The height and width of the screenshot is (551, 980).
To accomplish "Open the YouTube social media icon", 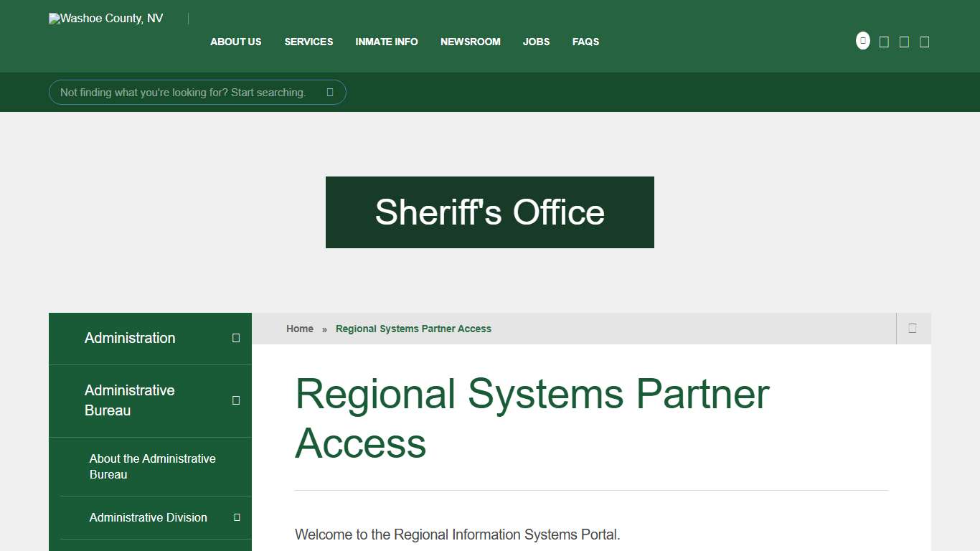I will (924, 41).
